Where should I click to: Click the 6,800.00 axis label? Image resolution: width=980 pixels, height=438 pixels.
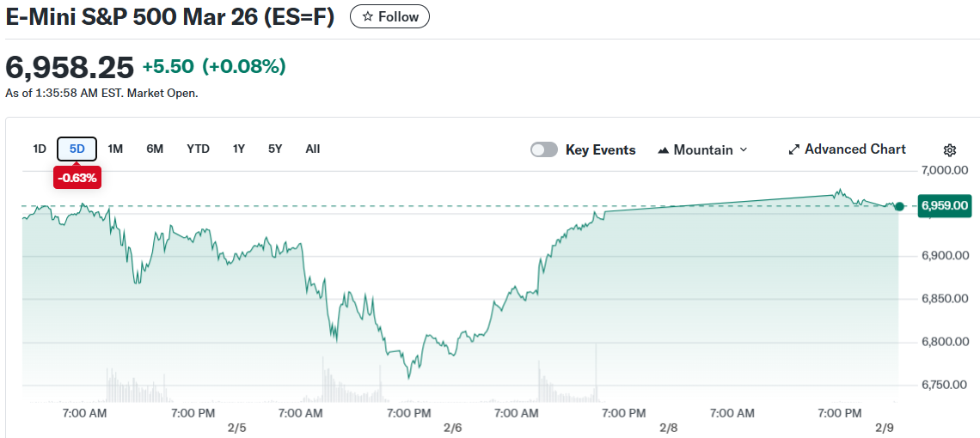tap(945, 343)
